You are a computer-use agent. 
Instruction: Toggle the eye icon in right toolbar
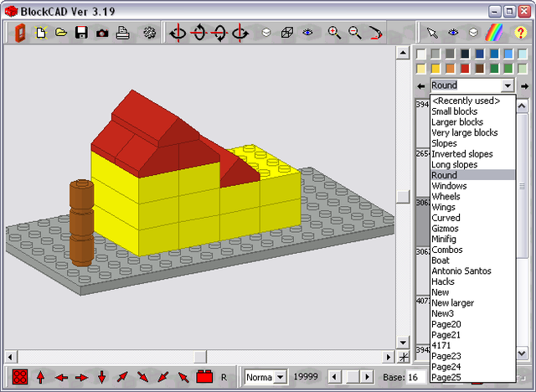pyautogui.click(x=453, y=33)
